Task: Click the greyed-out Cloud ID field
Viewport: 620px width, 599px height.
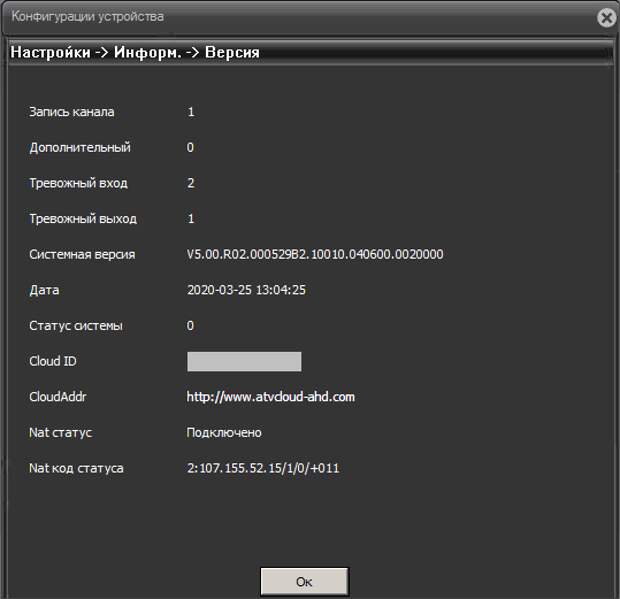Action: coord(244,361)
